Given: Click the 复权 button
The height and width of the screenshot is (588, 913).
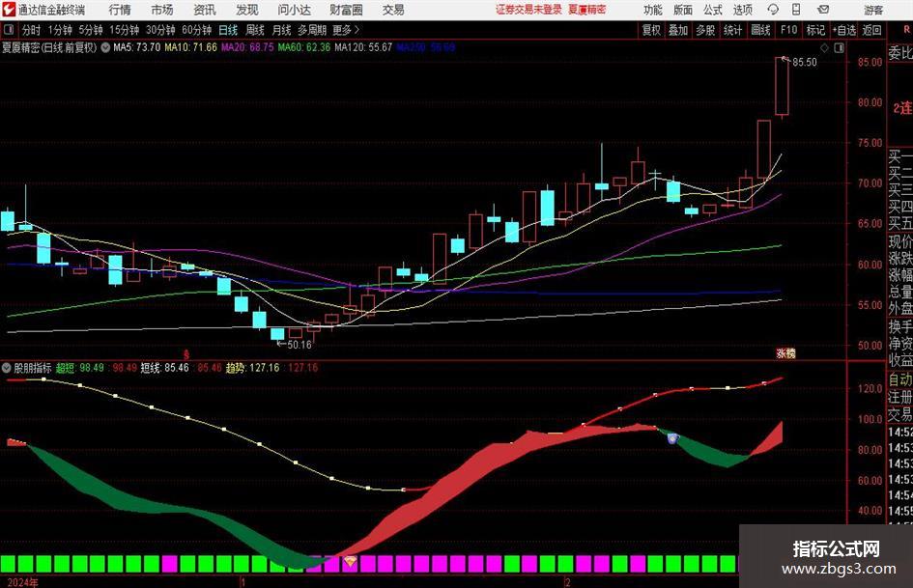Looking at the screenshot, I should pos(651,30).
